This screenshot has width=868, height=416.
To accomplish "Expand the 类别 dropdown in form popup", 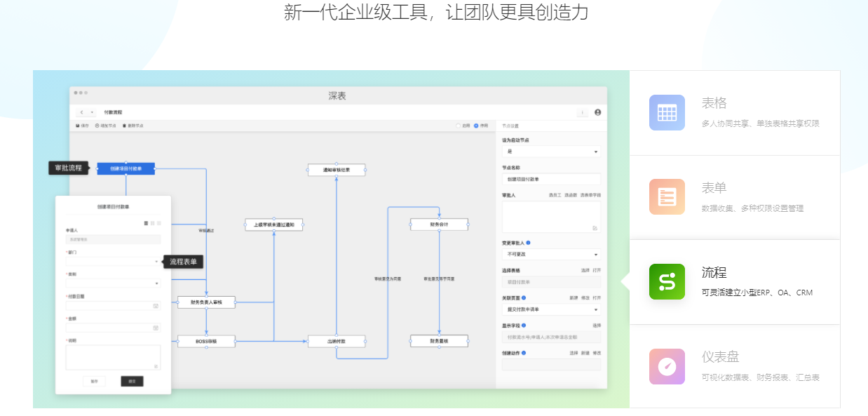I will click(x=113, y=283).
